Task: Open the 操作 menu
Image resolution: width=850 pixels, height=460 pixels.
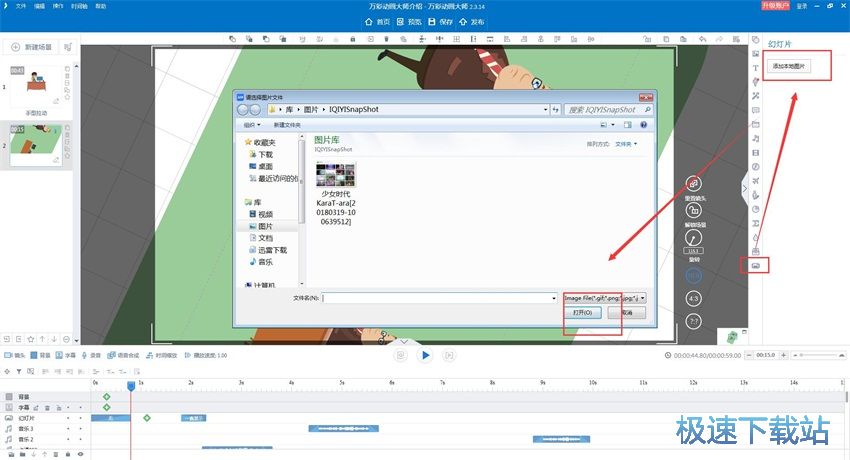Action: 58,6
